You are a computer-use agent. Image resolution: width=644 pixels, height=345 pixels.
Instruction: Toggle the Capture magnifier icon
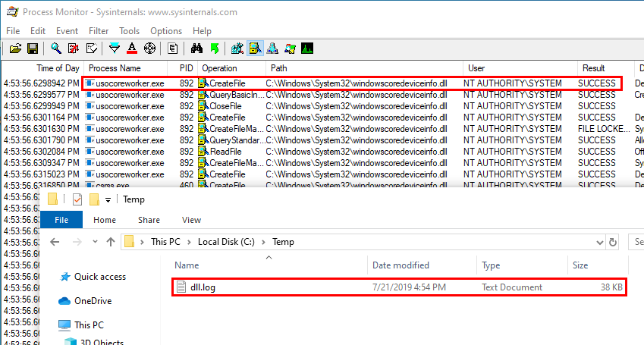click(x=56, y=49)
